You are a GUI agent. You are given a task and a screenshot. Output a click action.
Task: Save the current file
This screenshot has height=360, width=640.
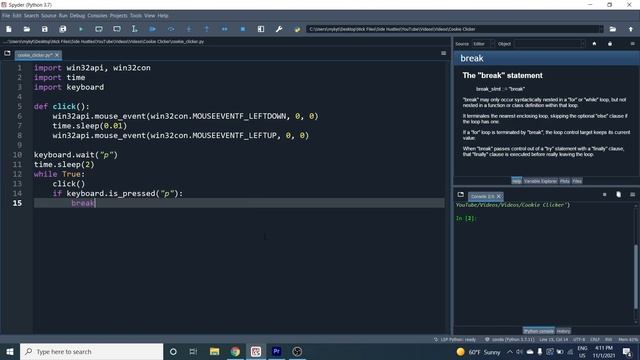(44, 29)
